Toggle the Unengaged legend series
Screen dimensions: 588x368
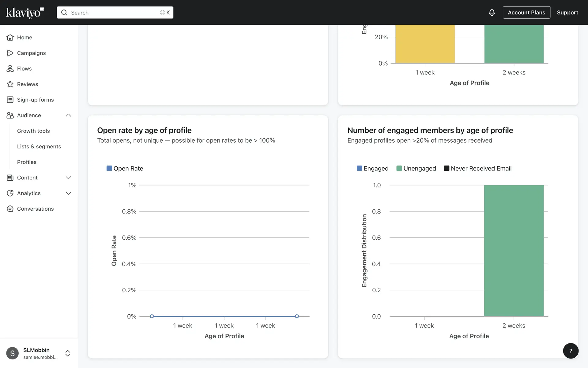pyautogui.click(x=416, y=168)
